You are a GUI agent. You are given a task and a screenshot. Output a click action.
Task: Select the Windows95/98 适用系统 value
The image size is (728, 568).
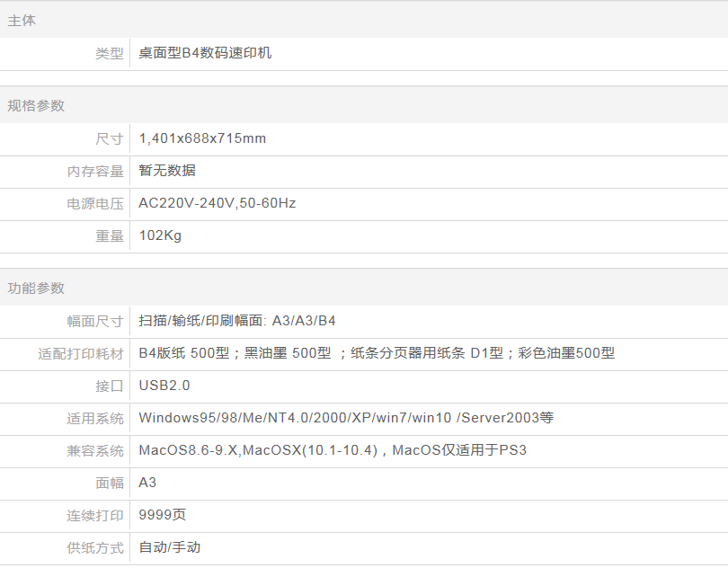point(346,418)
